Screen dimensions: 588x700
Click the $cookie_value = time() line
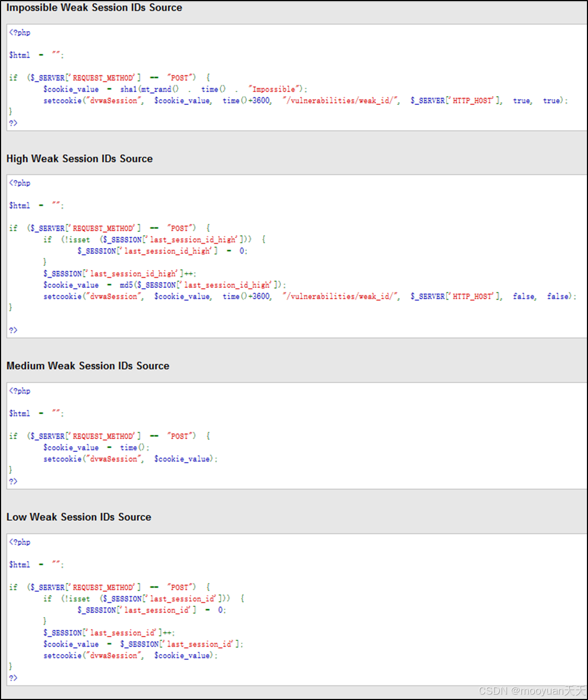point(97,448)
